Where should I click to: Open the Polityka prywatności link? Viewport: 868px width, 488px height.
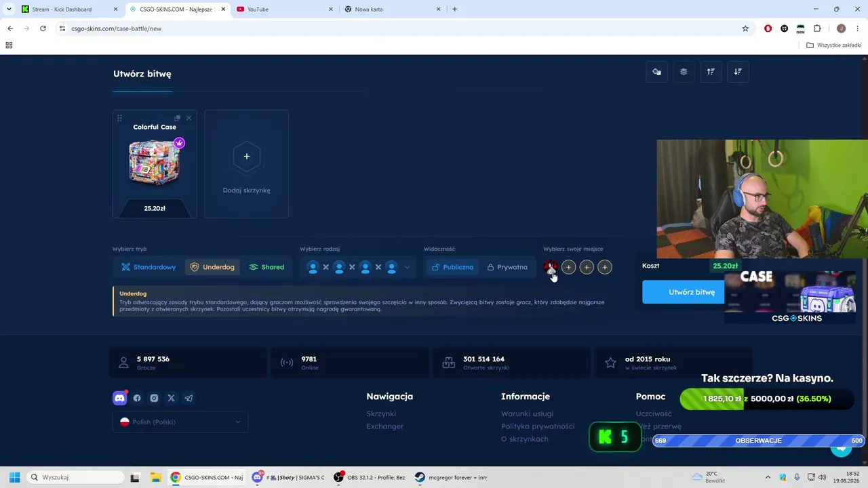538,426
